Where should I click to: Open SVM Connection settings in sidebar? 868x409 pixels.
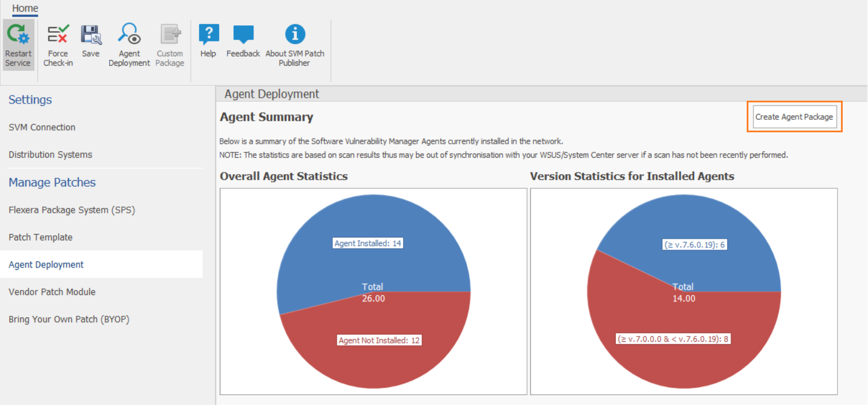coord(42,127)
